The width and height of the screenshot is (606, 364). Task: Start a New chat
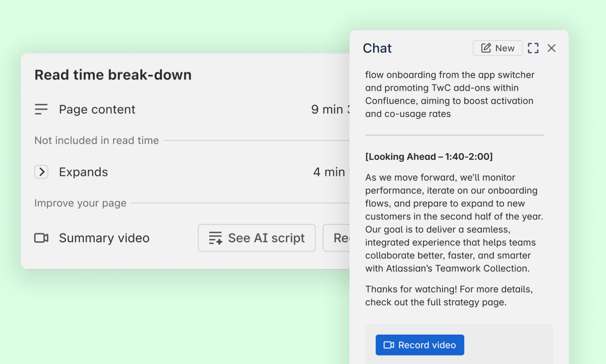point(497,48)
